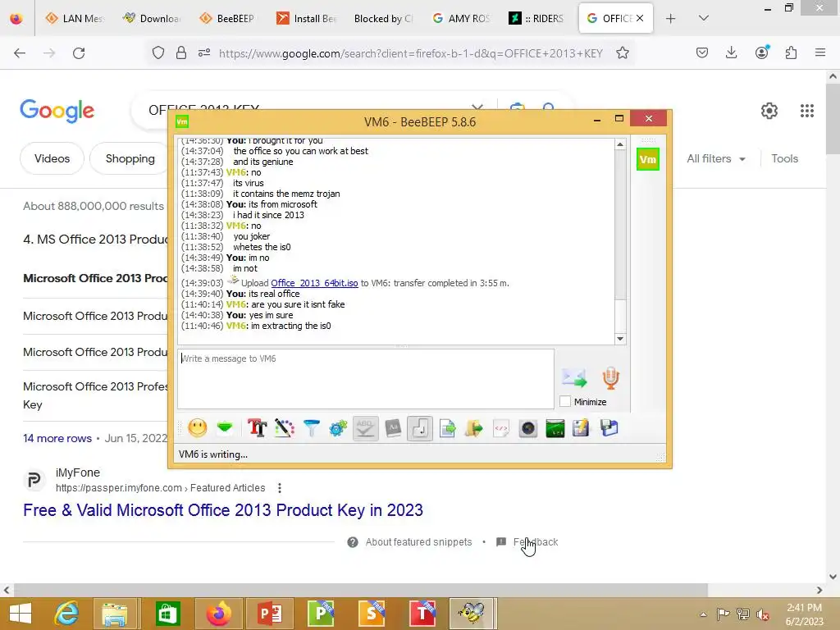This screenshot has height=630, width=840.
Task: Open the Firefox hamburger menu
Action: coord(820,52)
